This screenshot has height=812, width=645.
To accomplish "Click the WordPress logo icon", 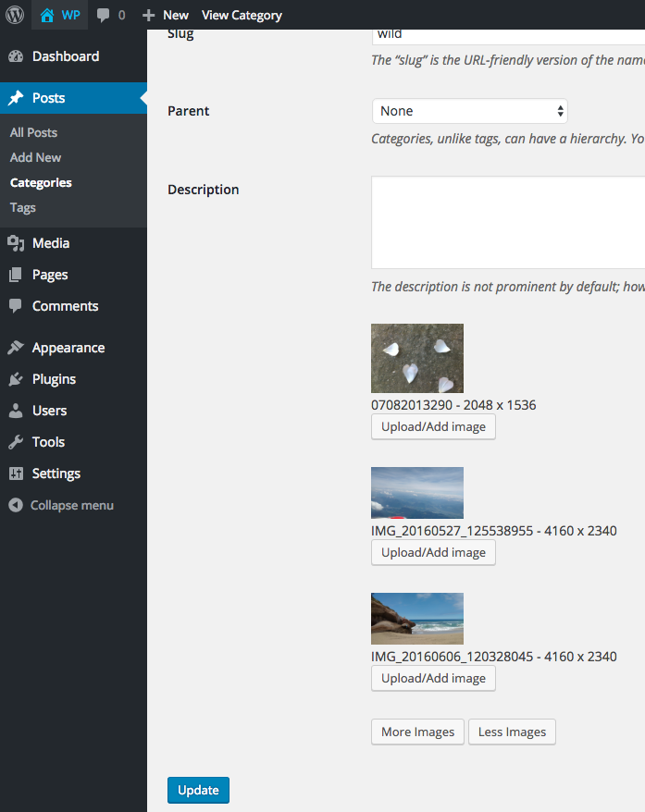I will pos(15,15).
